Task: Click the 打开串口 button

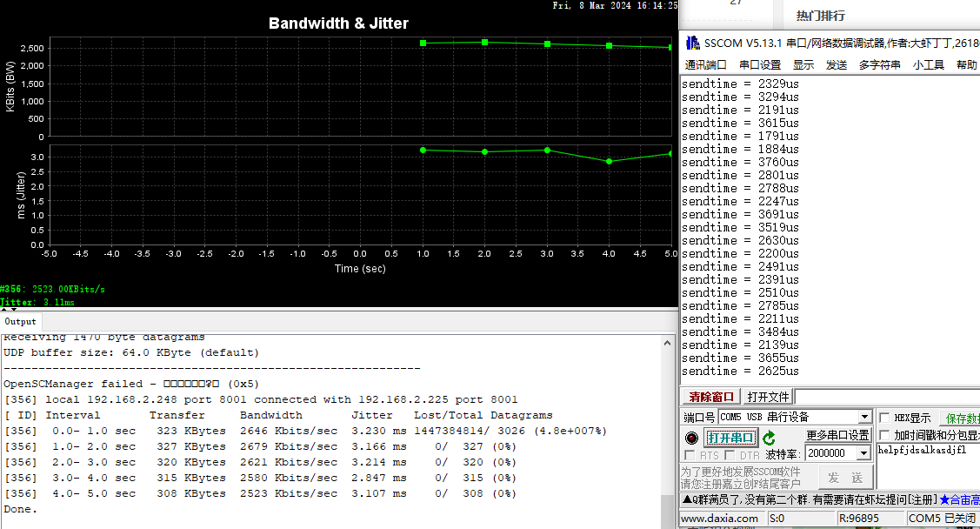Action: click(730, 438)
